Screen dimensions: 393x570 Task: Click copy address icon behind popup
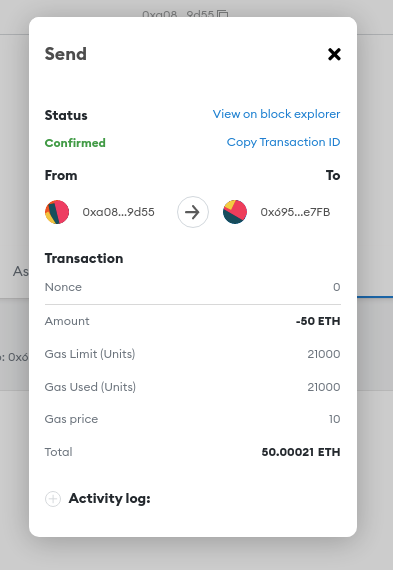pyautogui.click(x=222, y=14)
